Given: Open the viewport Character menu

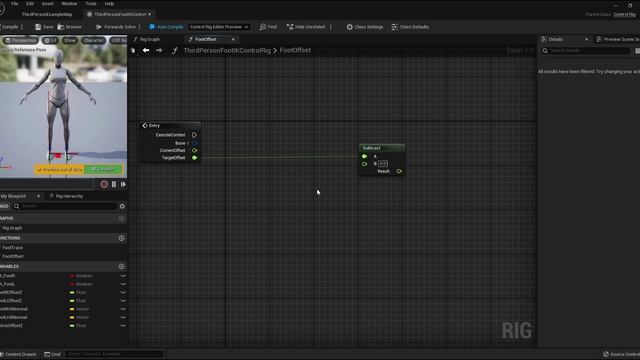Looking at the screenshot, I should coord(93,40).
